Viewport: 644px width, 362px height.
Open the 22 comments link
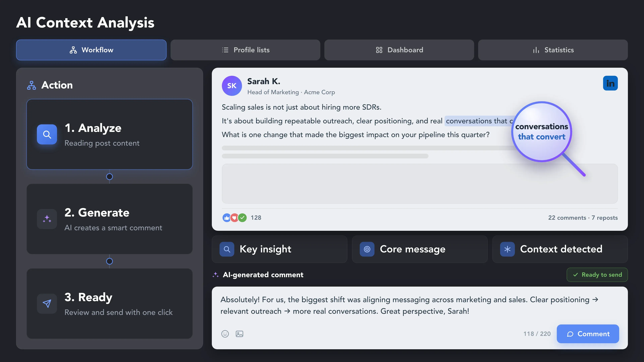pos(567,218)
